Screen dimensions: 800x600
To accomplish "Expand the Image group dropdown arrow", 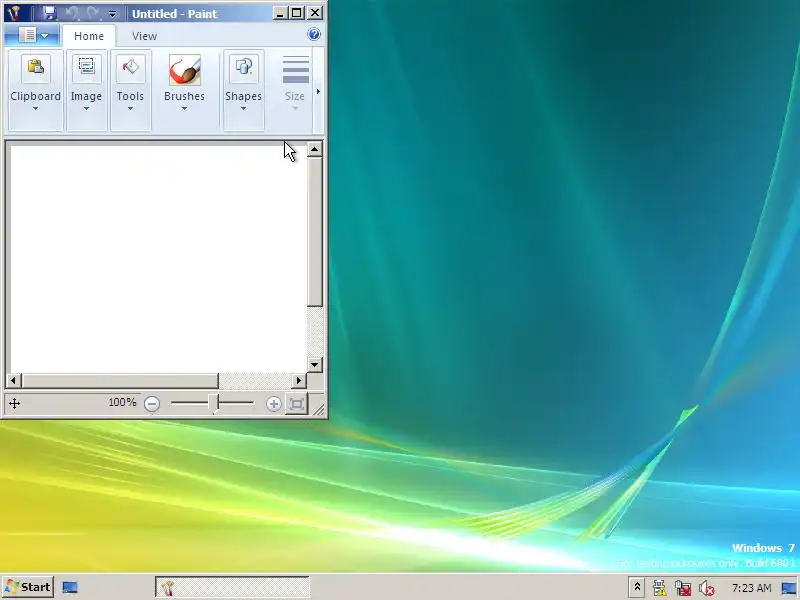I will [x=86, y=109].
